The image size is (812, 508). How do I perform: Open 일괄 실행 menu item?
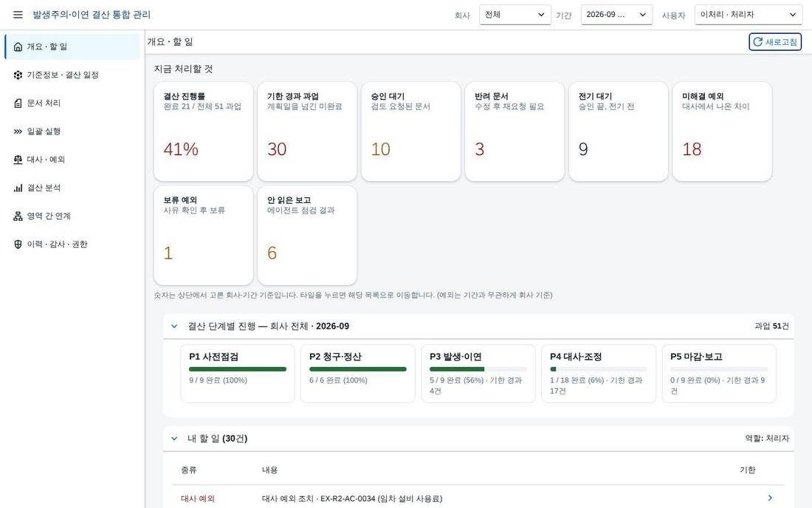point(72,131)
